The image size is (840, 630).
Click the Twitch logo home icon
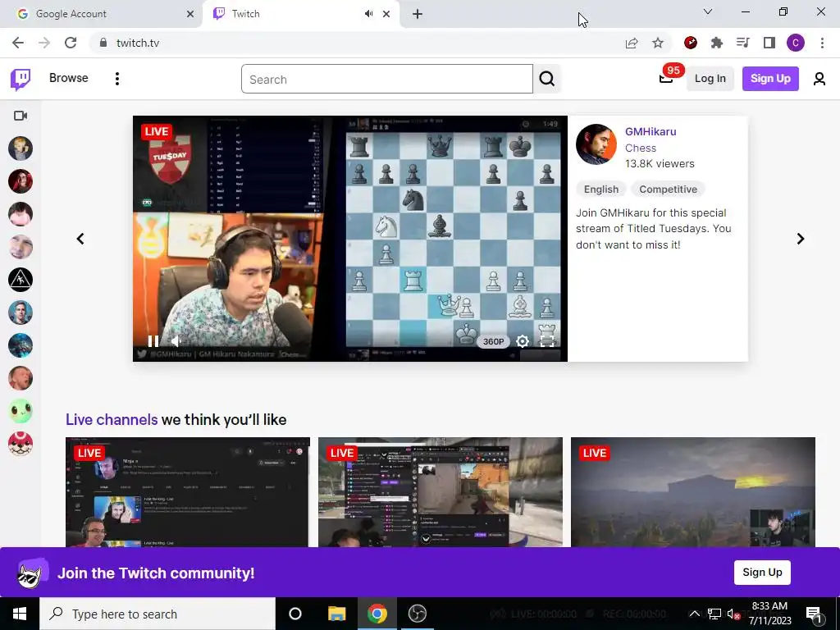click(21, 80)
